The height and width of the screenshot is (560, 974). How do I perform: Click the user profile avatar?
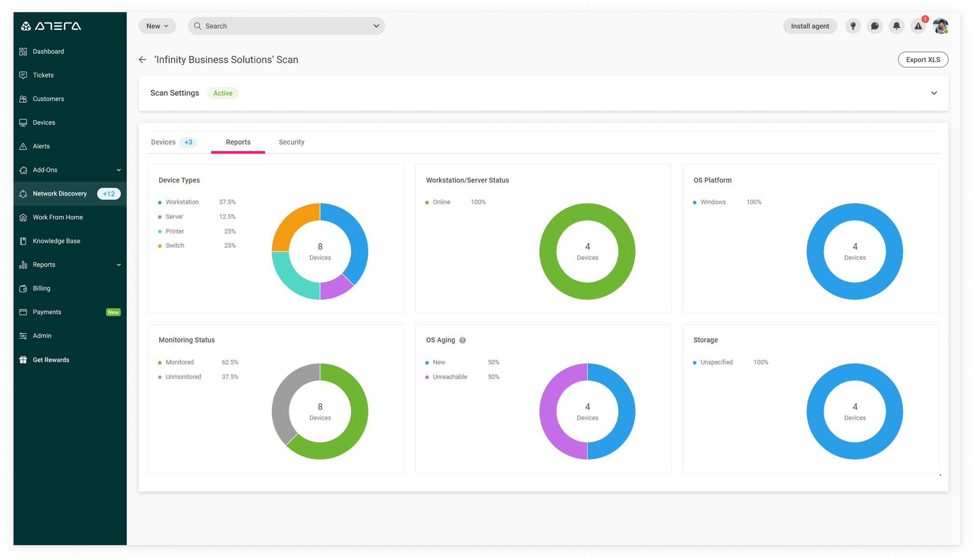tap(940, 26)
